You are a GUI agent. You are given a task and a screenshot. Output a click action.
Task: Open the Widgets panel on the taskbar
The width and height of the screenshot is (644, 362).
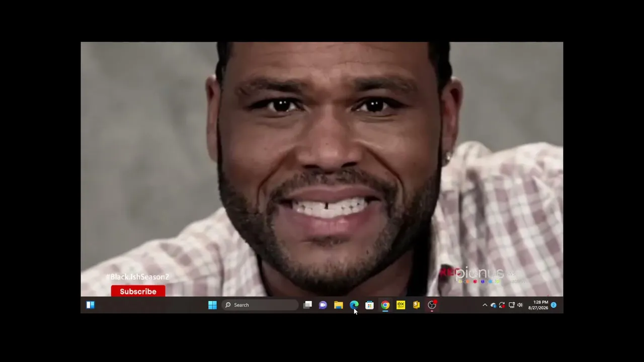(91, 305)
